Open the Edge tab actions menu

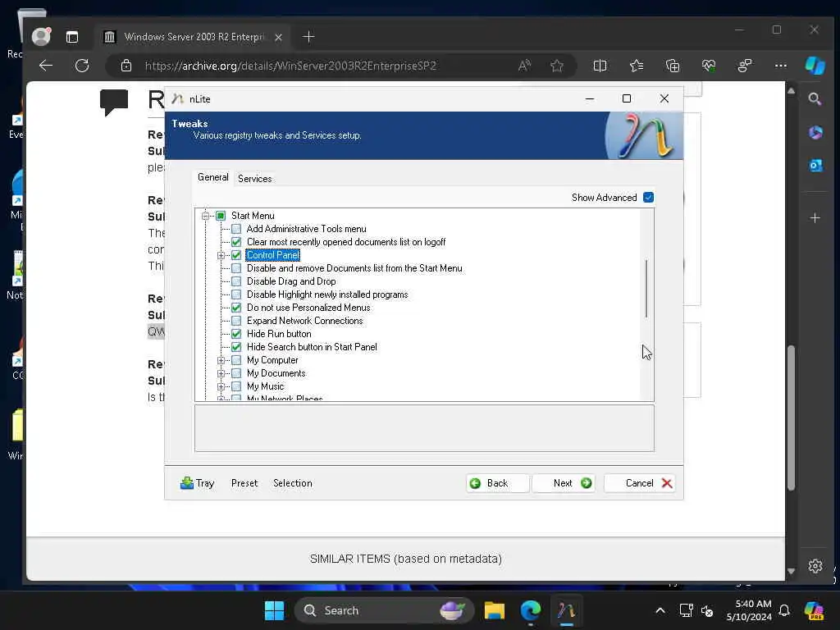(72, 37)
